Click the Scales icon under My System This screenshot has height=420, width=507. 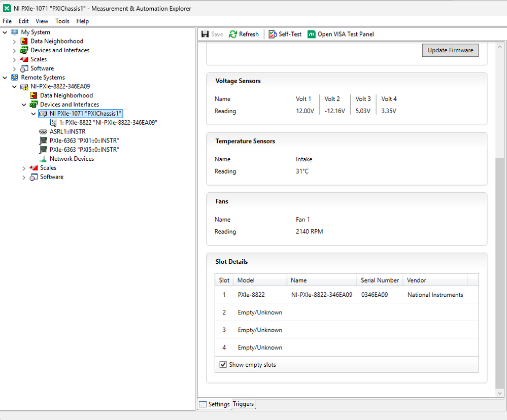[x=24, y=59]
